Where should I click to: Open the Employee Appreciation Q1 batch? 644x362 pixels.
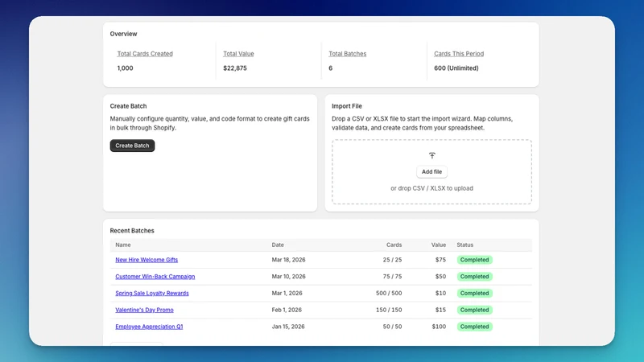(x=149, y=327)
